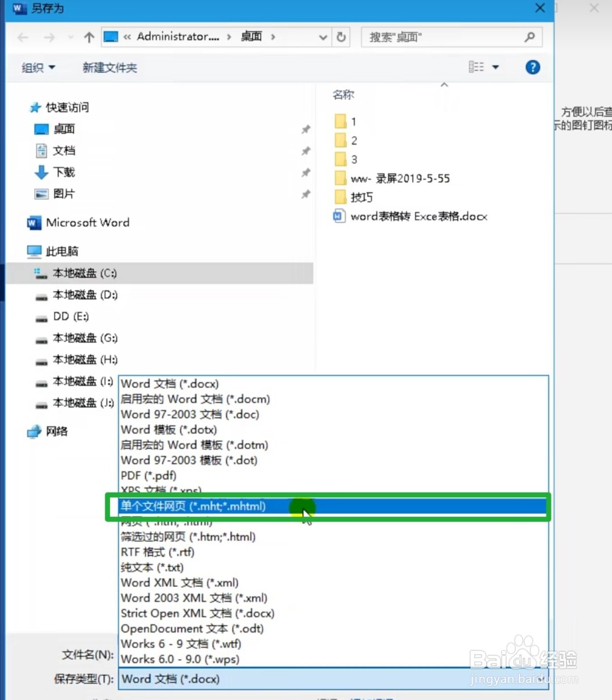Open the 保存类型 format dropdown
The width and height of the screenshot is (612, 700).
333,679
